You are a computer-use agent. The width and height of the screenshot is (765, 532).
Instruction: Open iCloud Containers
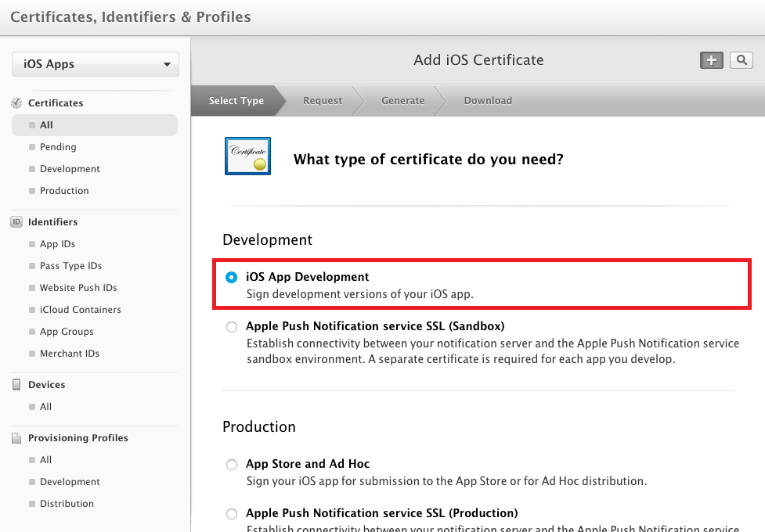(81, 310)
